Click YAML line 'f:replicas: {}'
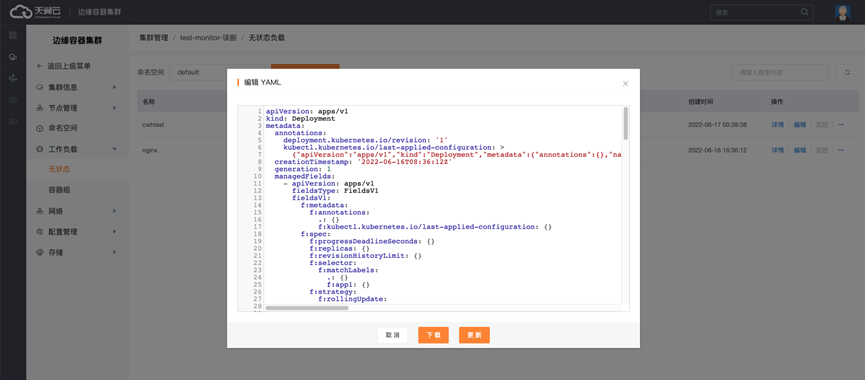The image size is (865, 380). click(340, 249)
